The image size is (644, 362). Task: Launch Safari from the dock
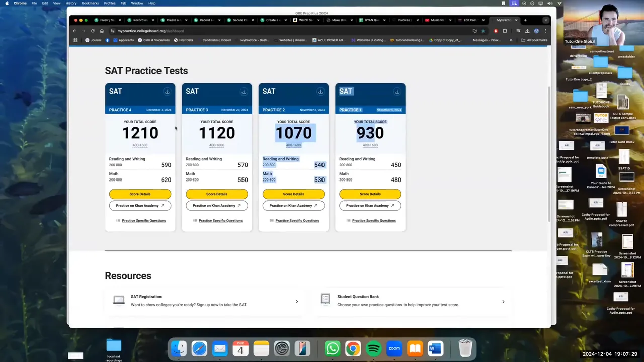point(199,348)
